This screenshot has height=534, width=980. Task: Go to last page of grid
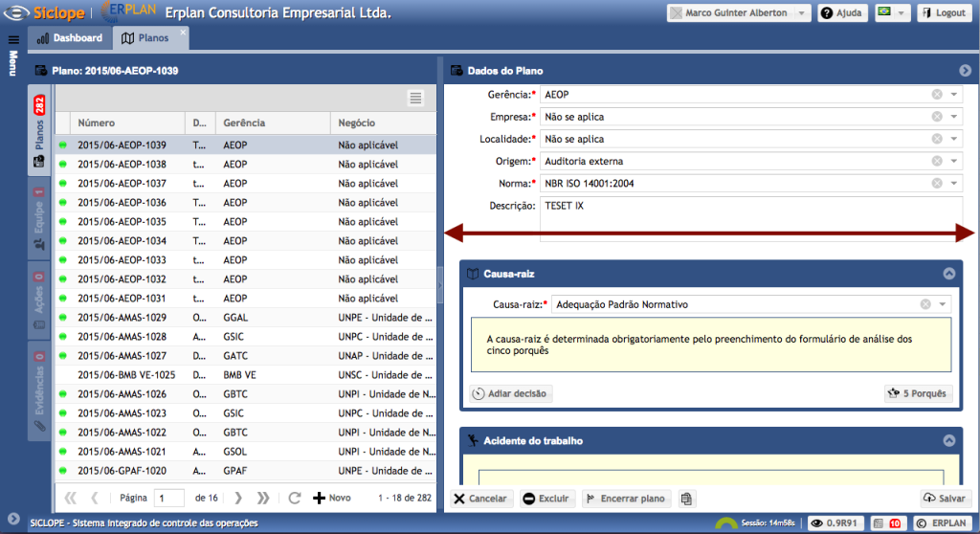[263, 498]
